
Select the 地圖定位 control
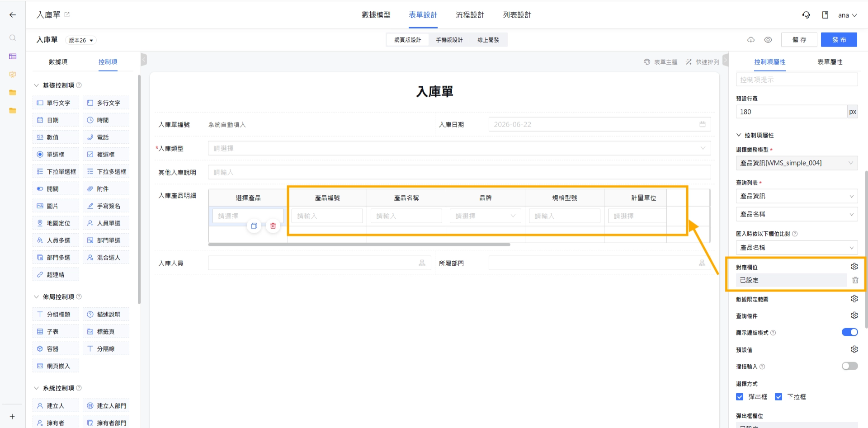click(x=56, y=223)
